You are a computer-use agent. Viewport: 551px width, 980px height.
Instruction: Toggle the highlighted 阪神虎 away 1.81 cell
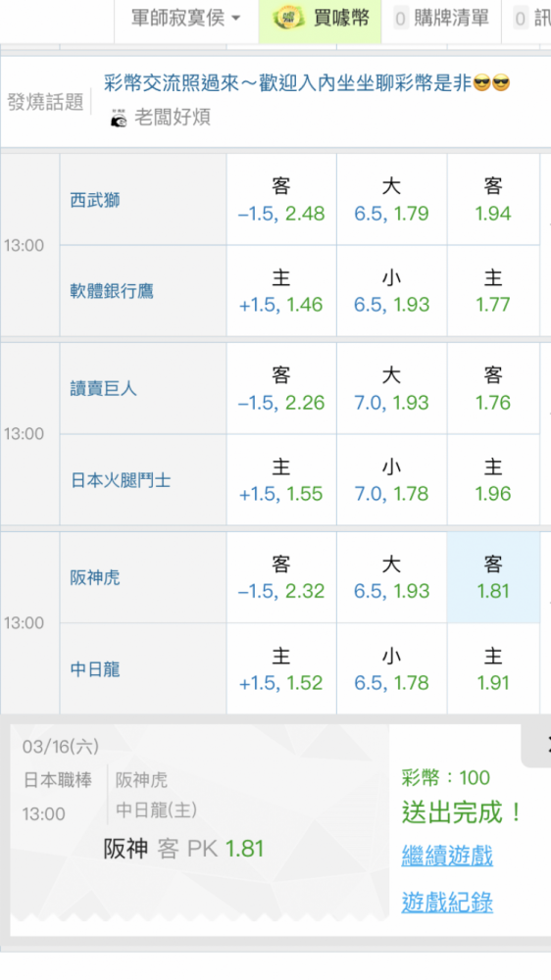[x=493, y=577]
